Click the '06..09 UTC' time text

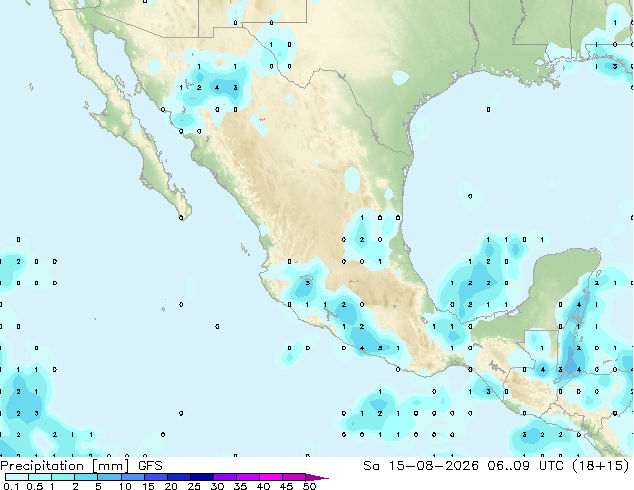click(x=527, y=466)
